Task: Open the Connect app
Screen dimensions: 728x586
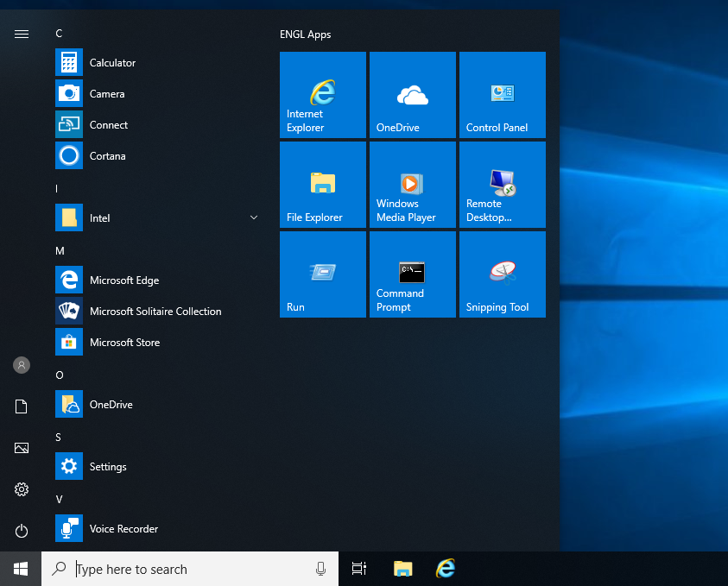Action: (157, 124)
